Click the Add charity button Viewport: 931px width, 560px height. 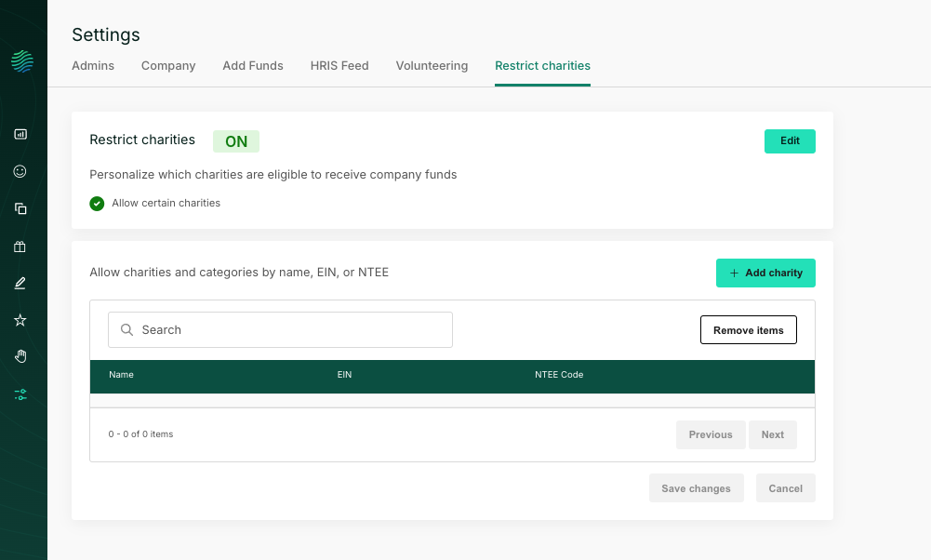(765, 273)
